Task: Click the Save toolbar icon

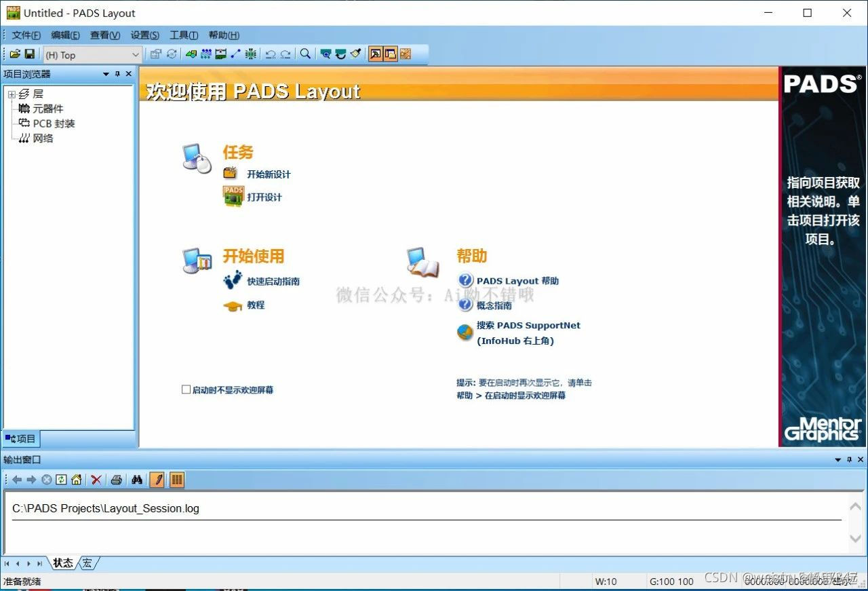Action: [x=30, y=54]
